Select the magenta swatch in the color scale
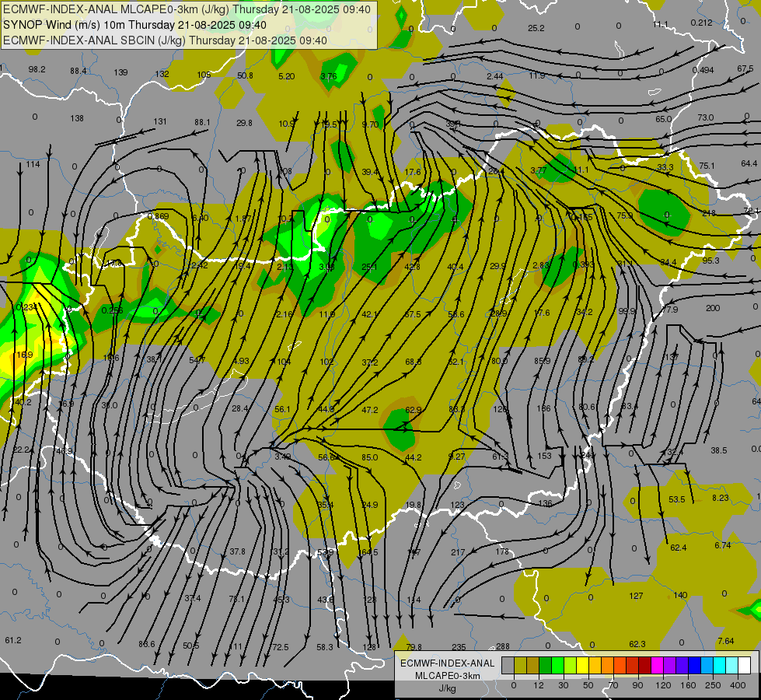The height and width of the screenshot is (700, 761). point(657,665)
